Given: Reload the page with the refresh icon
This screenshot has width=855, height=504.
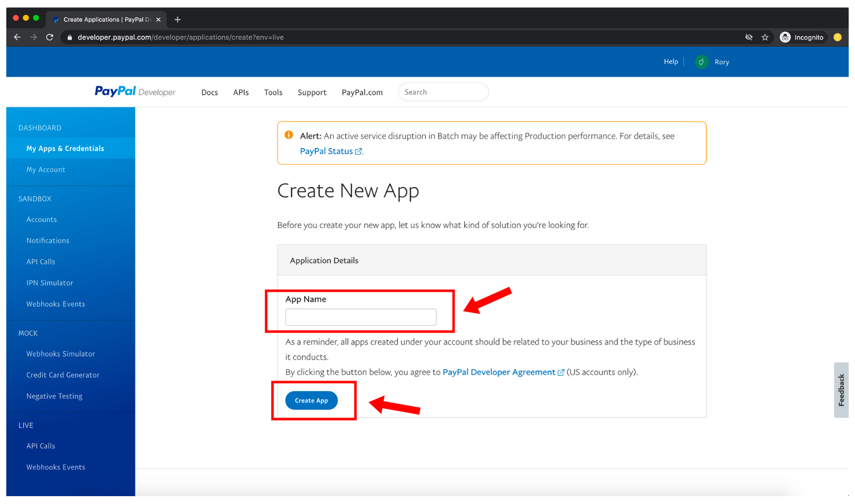Looking at the screenshot, I should (50, 37).
